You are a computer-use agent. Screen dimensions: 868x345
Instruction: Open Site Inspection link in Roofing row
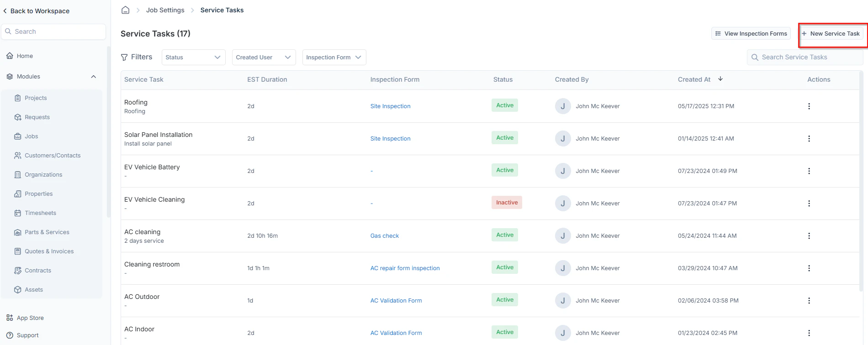390,106
